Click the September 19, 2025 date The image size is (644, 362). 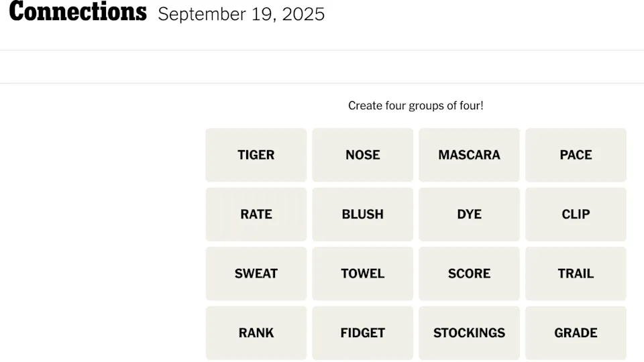[241, 14]
